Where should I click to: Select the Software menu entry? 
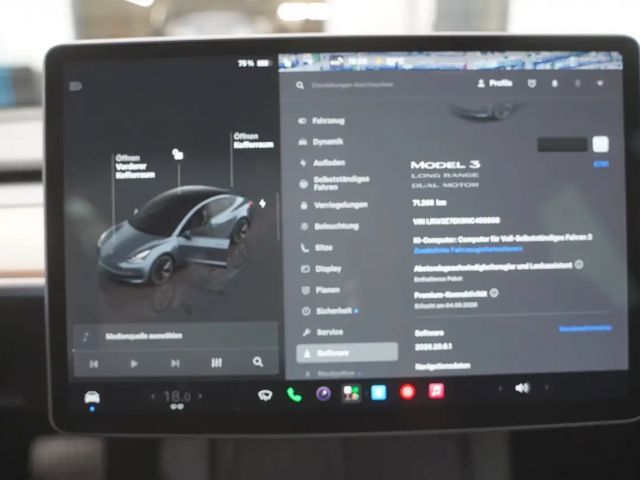coord(347,353)
